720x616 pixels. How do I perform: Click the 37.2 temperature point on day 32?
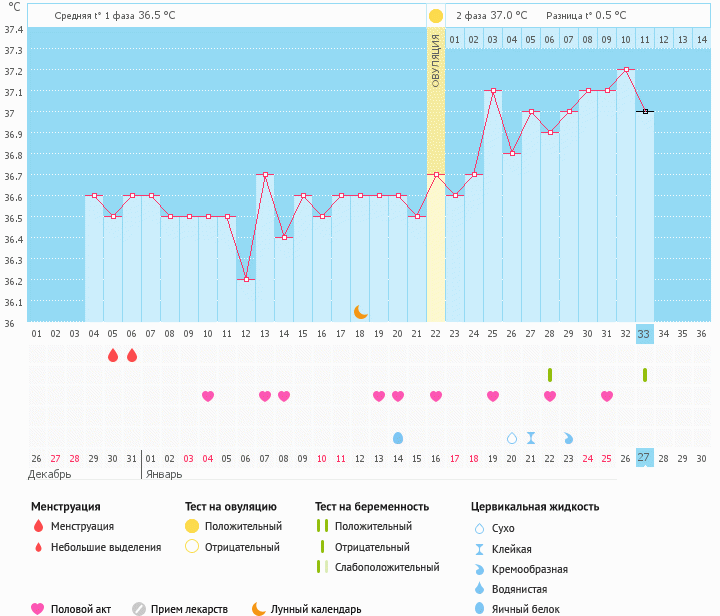(x=626, y=70)
